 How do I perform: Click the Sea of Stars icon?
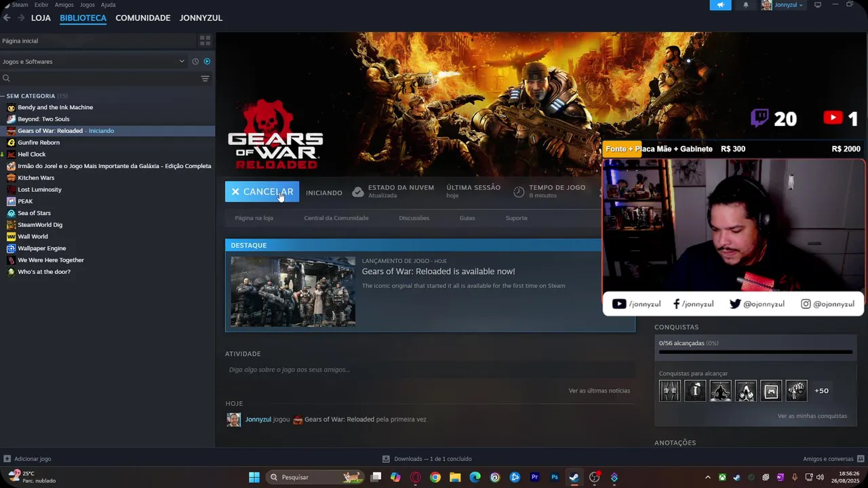pos(11,213)
